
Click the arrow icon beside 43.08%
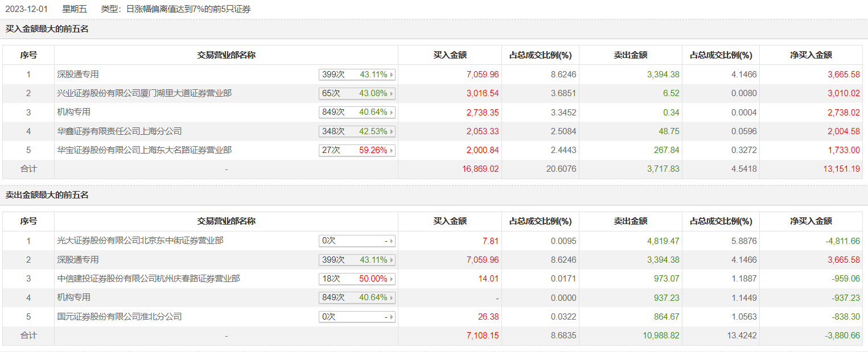coord(392,93)
